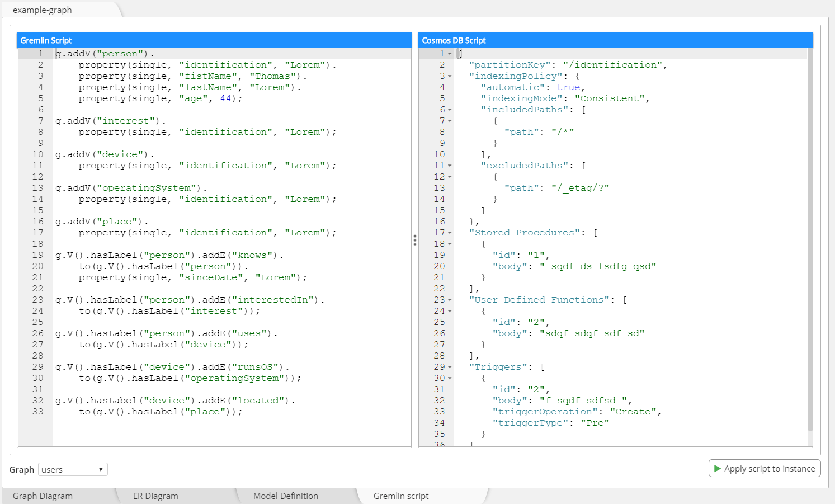Click the addE("runsOS") line
This screenshot has height=504, width=835.
pyautogui.click(x=172, y=367)
